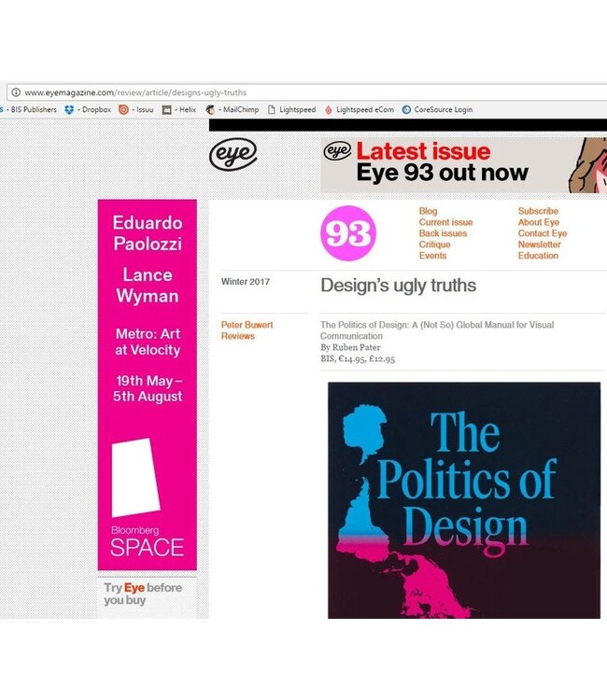The image size is (607, 700).
Task: Click the Winter 2017 issue date
Action: (246, 282)
